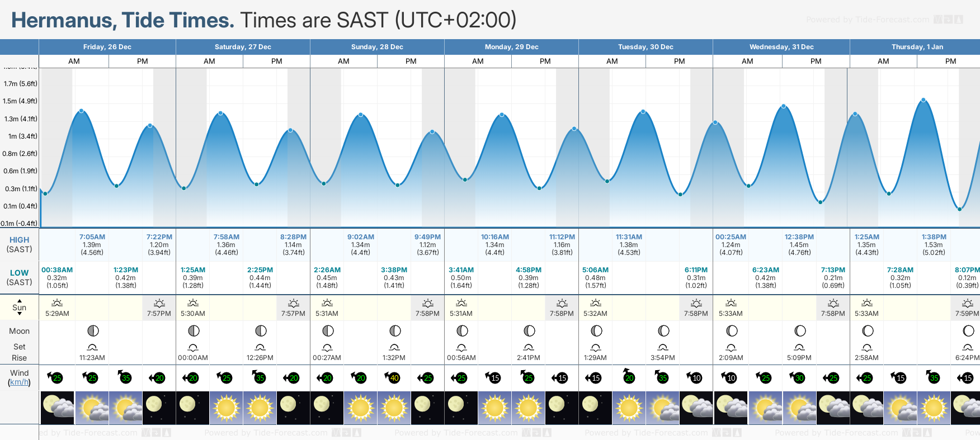Click the km/h wind unit link
This screenshot has width=980, height=440.
(19, 382)
